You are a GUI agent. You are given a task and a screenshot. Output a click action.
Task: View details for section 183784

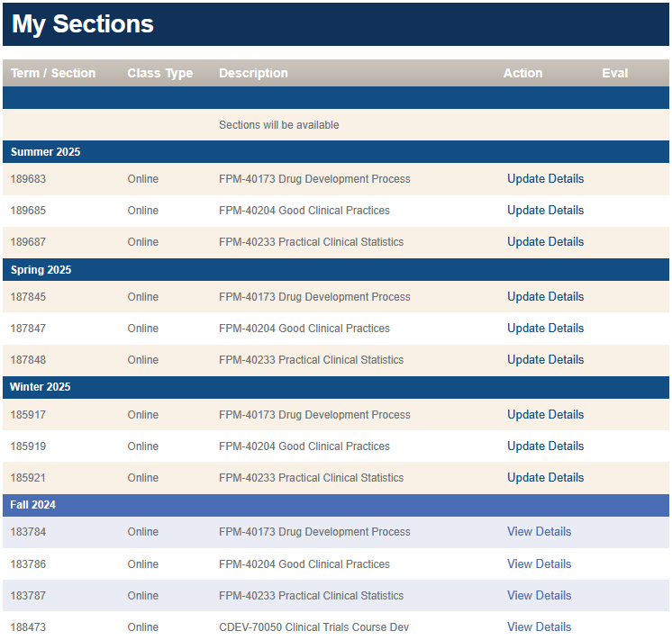[x=539, y=532]
